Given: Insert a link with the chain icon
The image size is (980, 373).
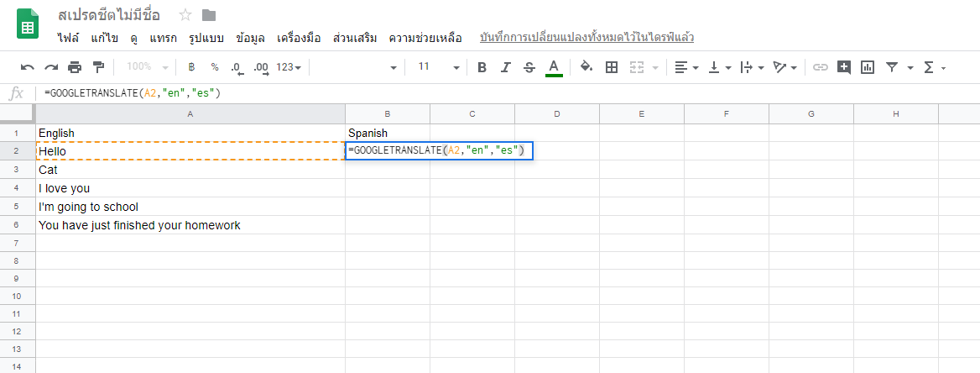Looking at the screenshot, I should 820,67.
